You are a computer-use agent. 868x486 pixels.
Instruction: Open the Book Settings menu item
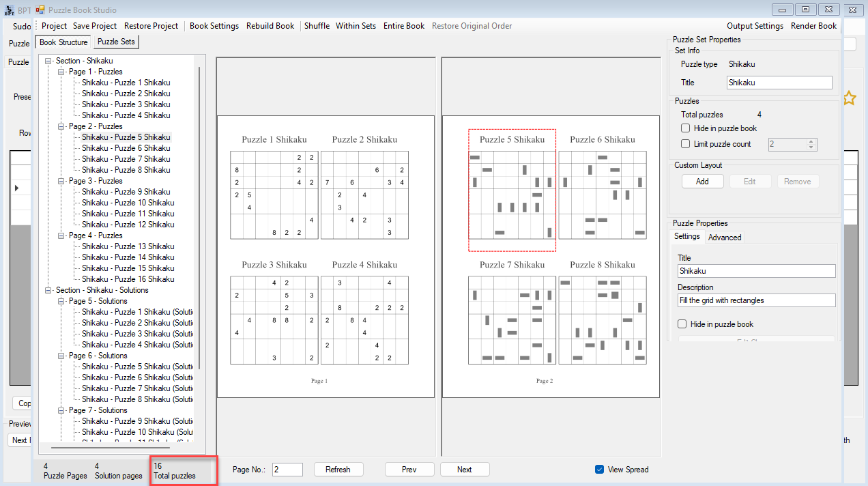coord(214,26)
